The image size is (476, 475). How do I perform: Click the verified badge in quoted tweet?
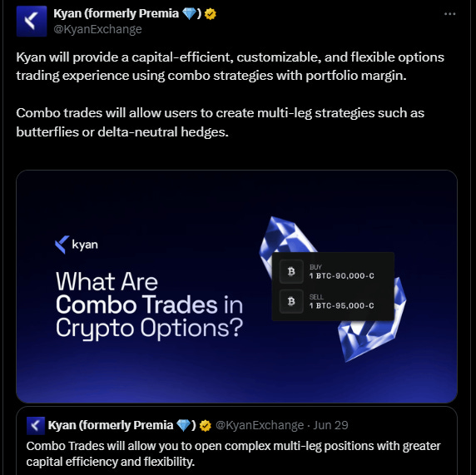point(206,426)
